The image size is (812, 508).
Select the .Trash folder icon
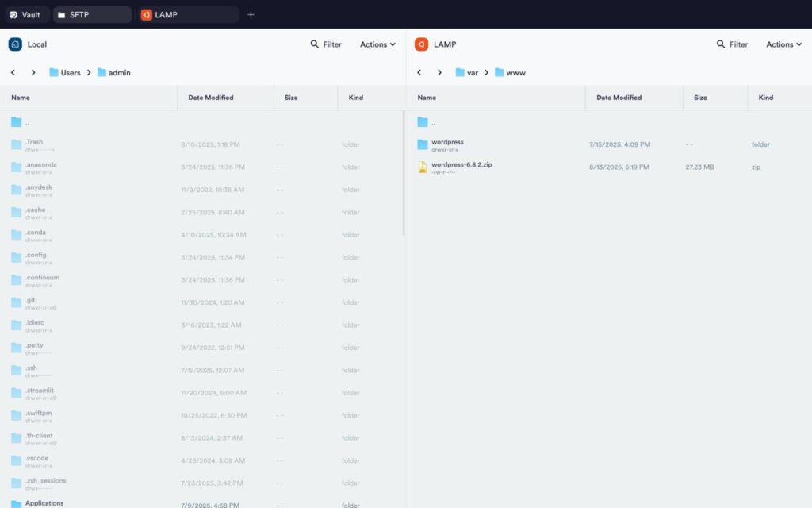point(17,144)
